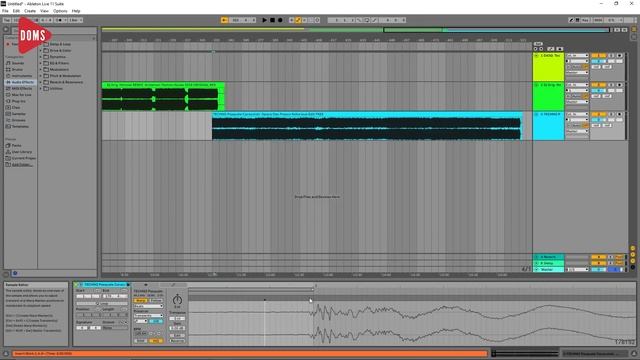
Task: Open MIDI Map mode
Action: tap(598, 20)
